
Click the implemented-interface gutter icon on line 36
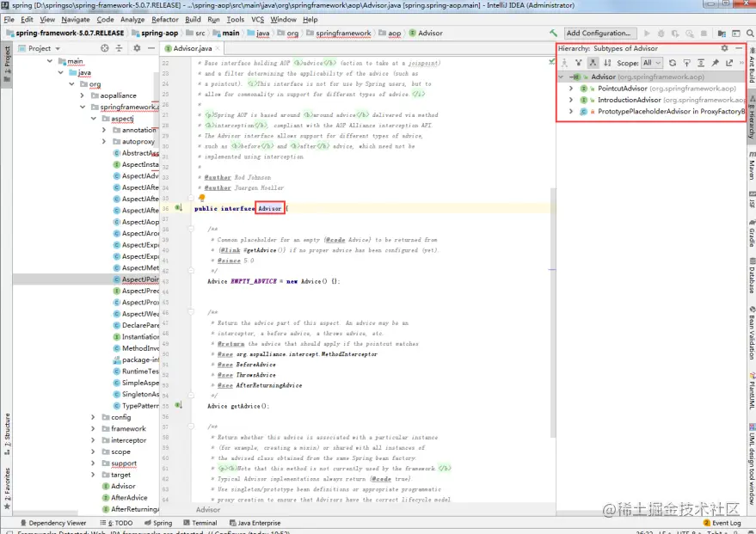[178, 208]
